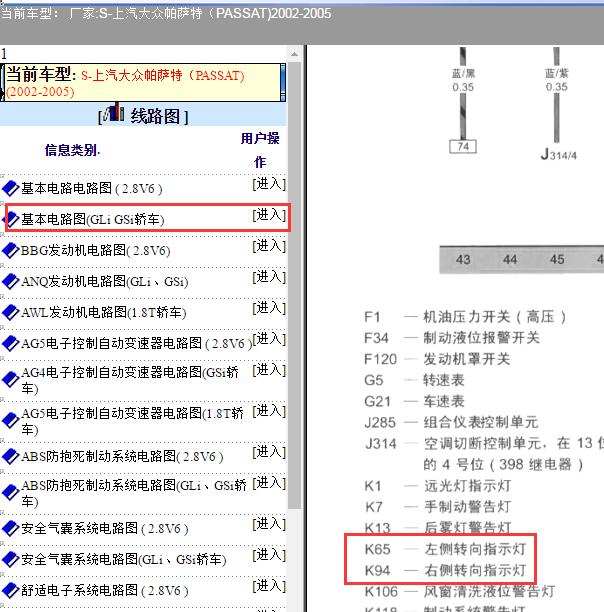Click book icon beside AWL发动机电路图
The width and height of the screenshot is (604, 612).
(x=11, y=312)
